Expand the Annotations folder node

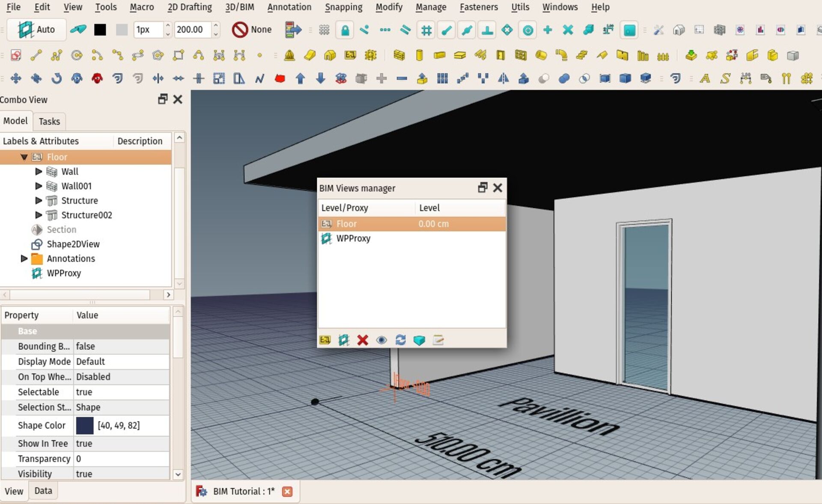tap(24, 258)
